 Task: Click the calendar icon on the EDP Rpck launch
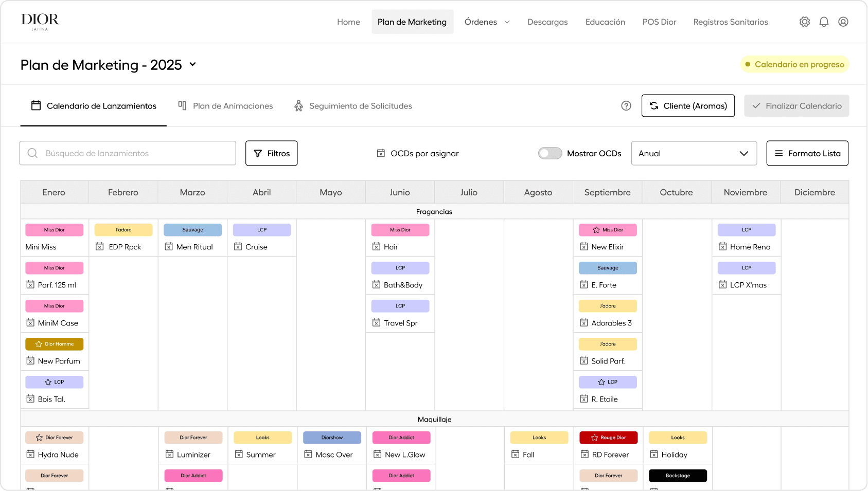99,247
